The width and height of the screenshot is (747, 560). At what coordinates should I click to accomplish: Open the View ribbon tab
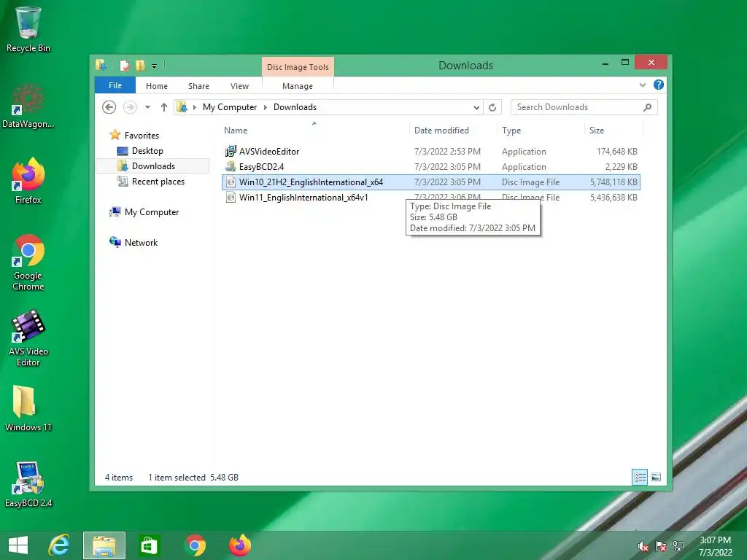pos(239,86)
